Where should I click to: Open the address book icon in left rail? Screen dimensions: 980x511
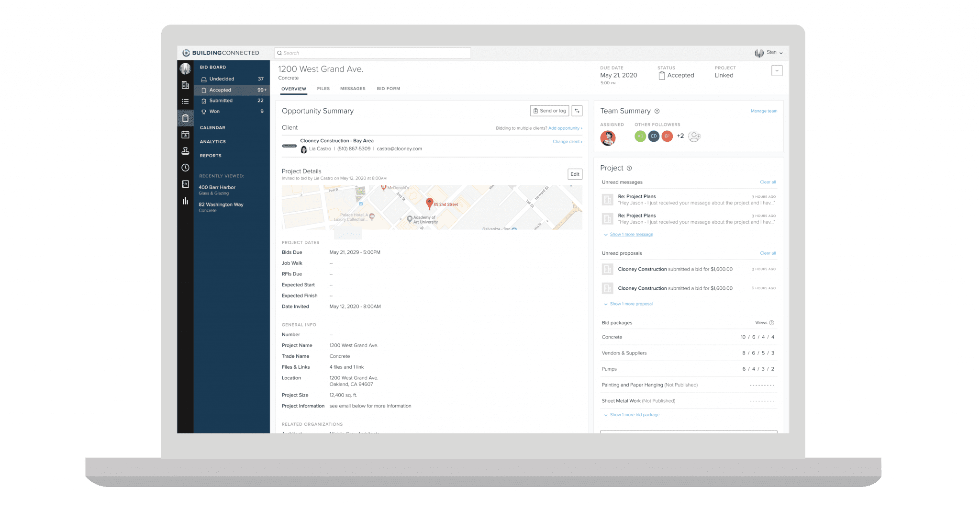(185, 184)
